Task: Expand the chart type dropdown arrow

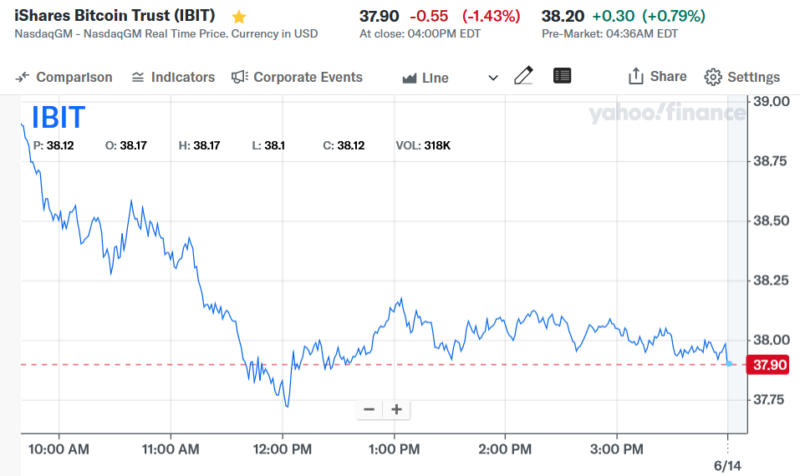Action: [x=492, y=77]
